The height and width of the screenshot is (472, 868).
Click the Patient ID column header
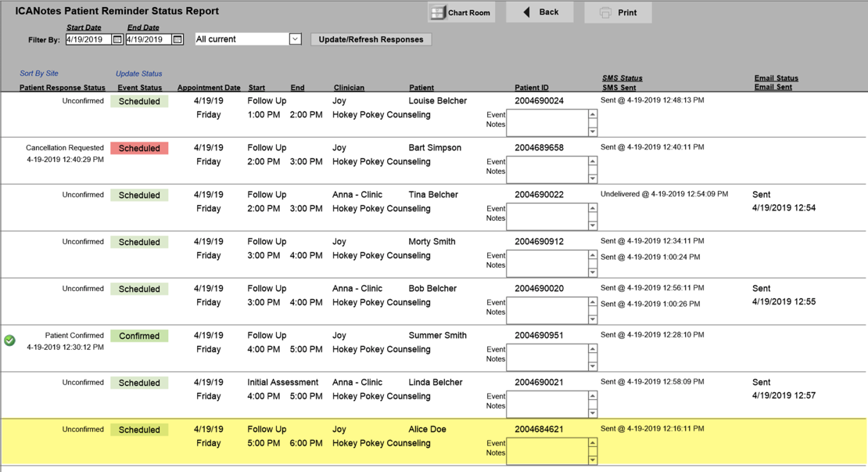click(x=531, y=88)
